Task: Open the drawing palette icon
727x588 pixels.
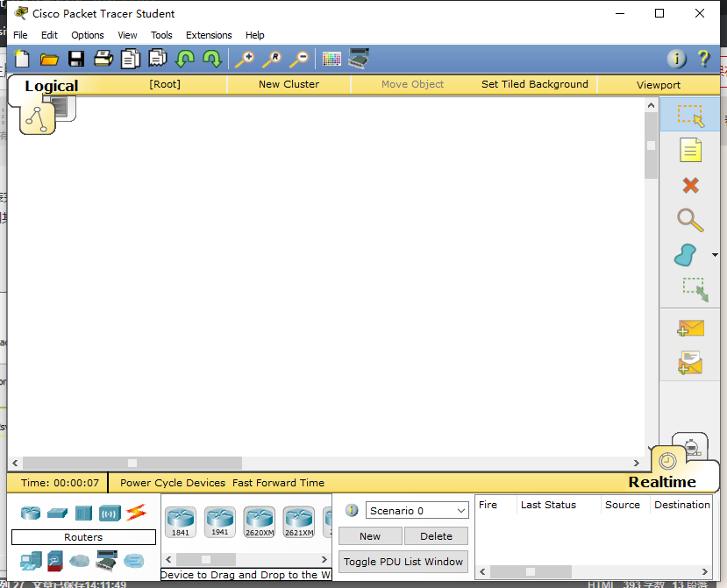Action: click(x=331, y=60)
